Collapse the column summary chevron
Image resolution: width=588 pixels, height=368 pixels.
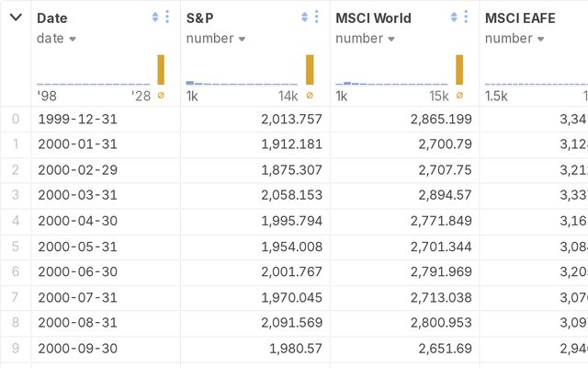16,17
